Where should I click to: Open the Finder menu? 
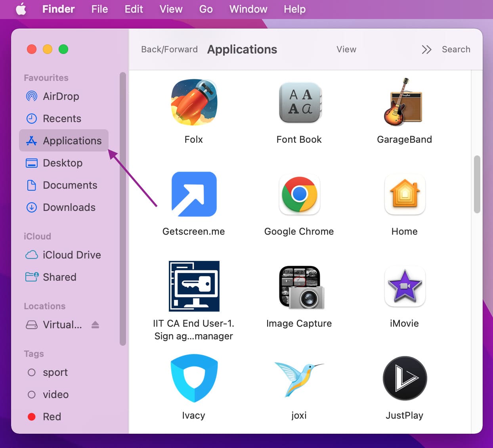pos(59,9)
